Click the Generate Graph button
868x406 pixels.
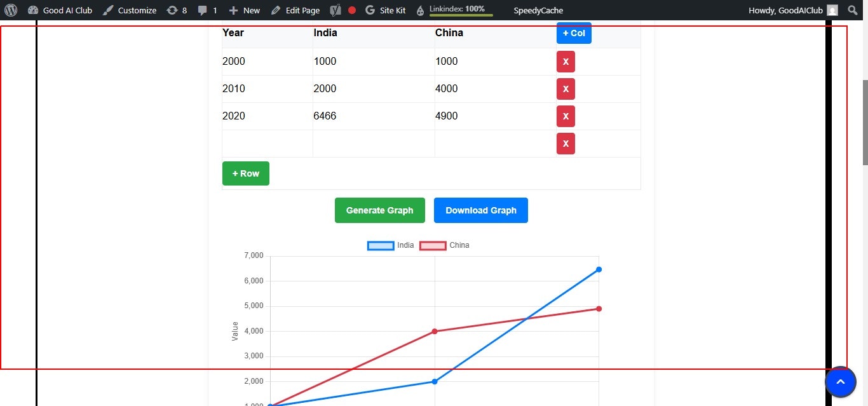[x=379, y=210]
